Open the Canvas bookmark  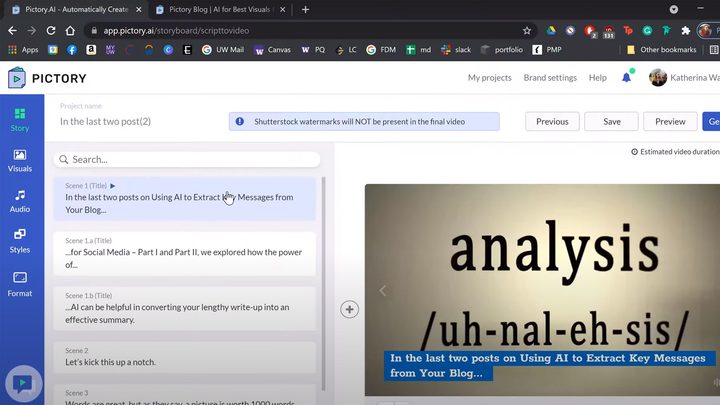click(x=273, y=50)
